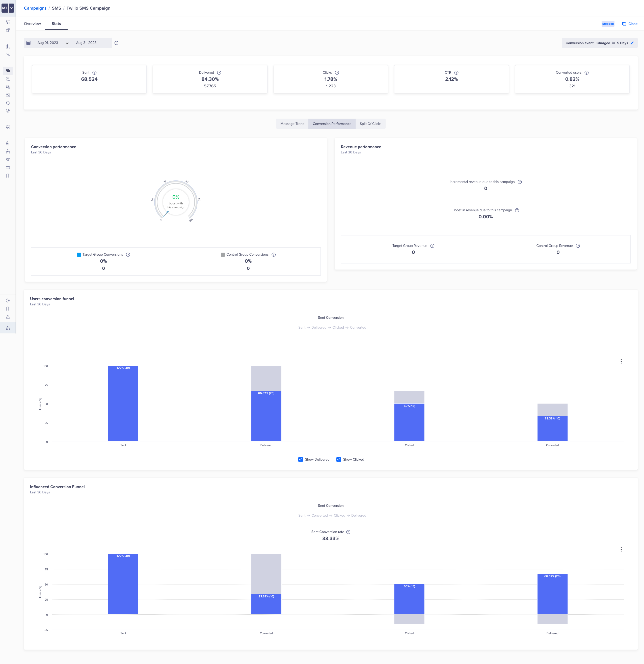Uncheck the Show Delivered checkbox

pyautogui.click(x=301, y=459)
